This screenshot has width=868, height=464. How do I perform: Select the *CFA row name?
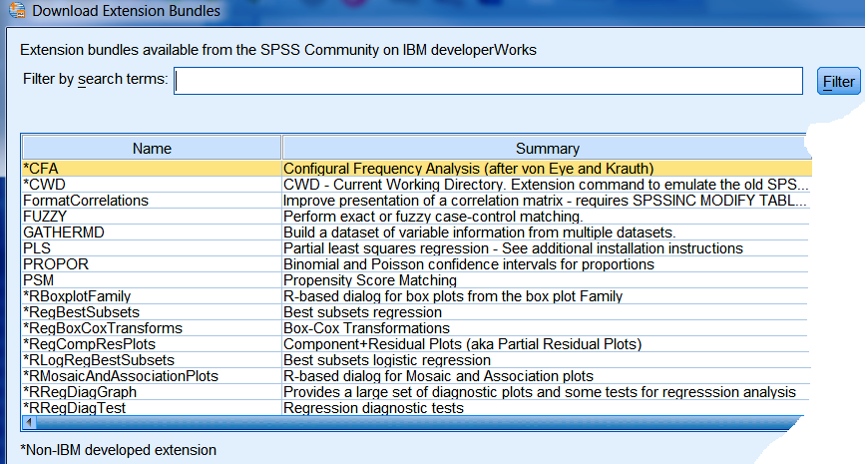coord(41,169)
